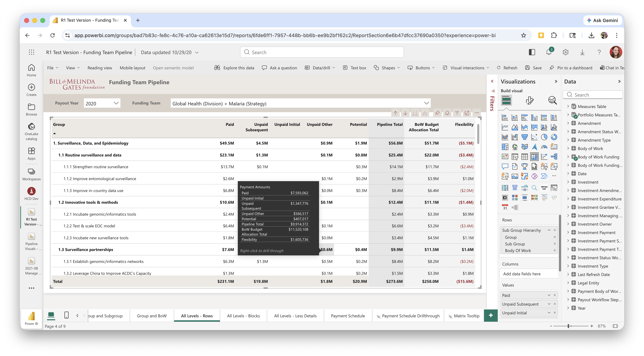The width and height of the screenshot is (644, 356).
Task: Expand the Investment Payment table in Data pane
Action: tap(568, 232)
